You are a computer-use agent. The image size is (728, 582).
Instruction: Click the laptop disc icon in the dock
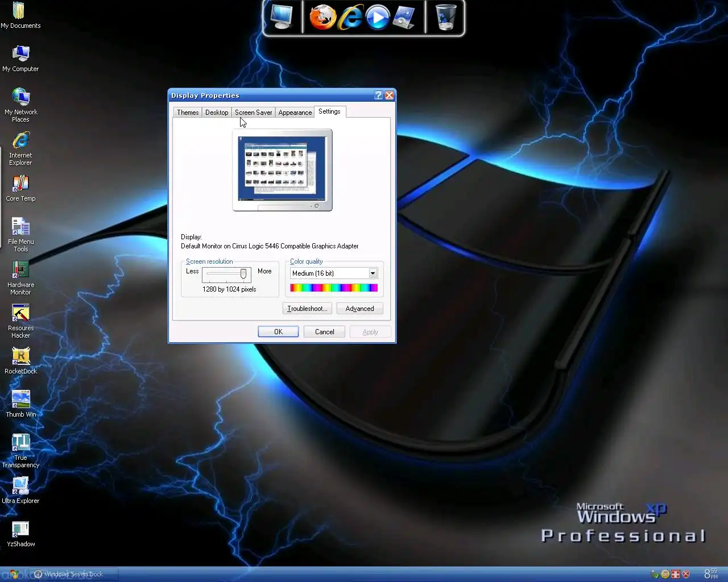[404, 17]
